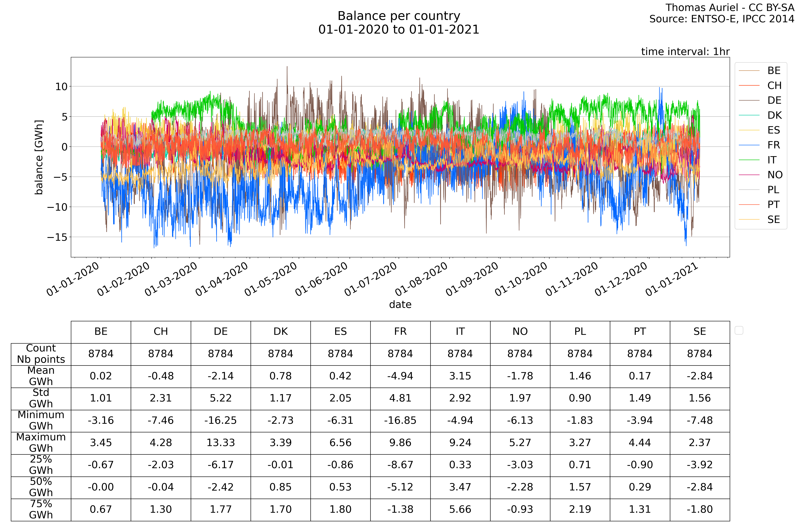Click the FR legend entry
798x532 pixels.
point(774,145)
